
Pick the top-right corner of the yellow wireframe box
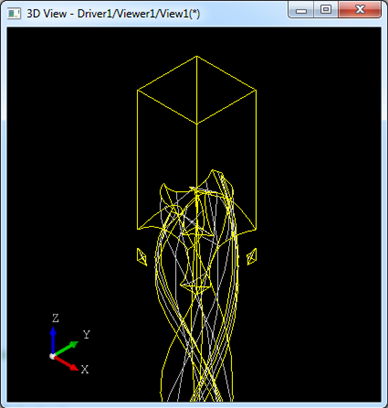point(256,90)
